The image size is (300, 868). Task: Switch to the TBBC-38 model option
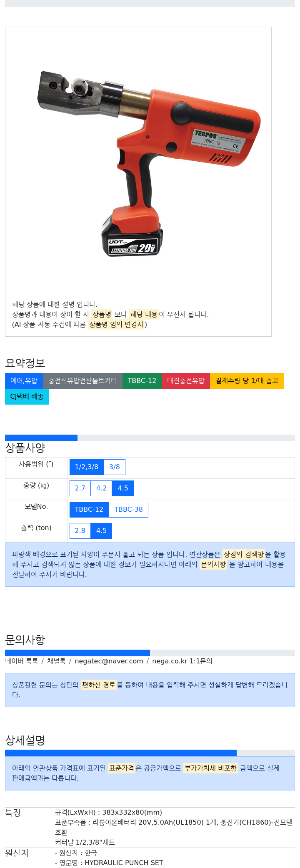coord(128,510)
